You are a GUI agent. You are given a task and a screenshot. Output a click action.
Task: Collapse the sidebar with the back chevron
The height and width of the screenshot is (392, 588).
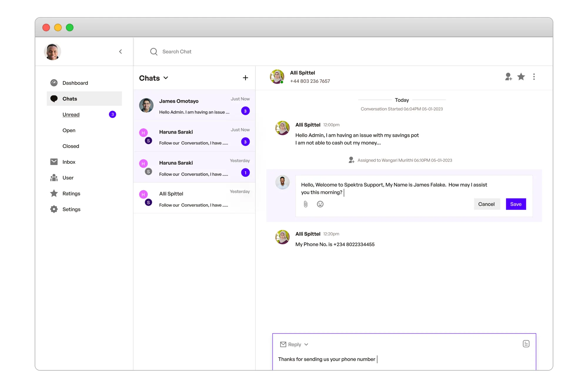[120, 52]
